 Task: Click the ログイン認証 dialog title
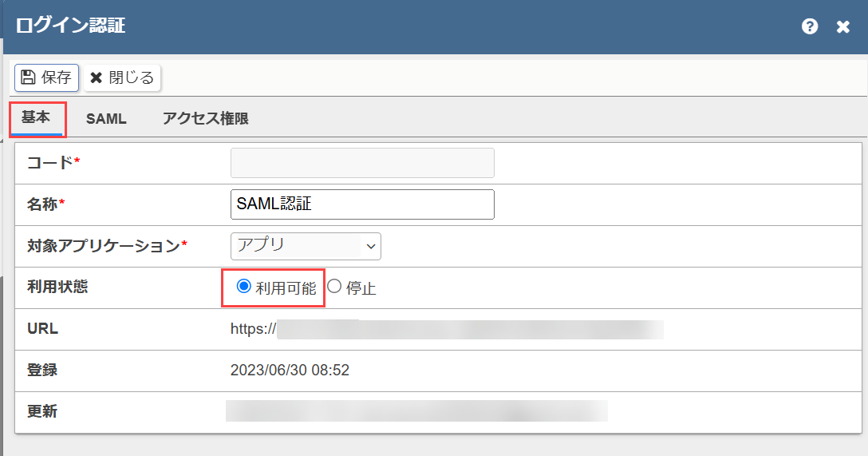(x=71, y=26)
